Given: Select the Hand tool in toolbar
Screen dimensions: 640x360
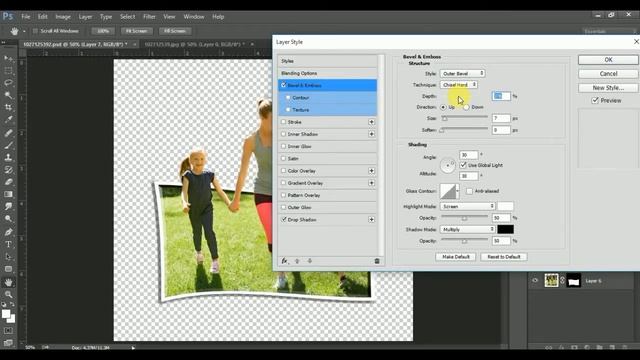Looking at the screenshot, I should (8, 282).
